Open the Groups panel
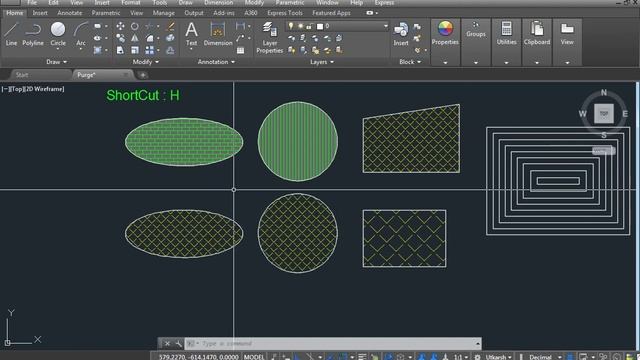Screen dimensions: 640x360 pyautogui.click(x=476, y=30)
